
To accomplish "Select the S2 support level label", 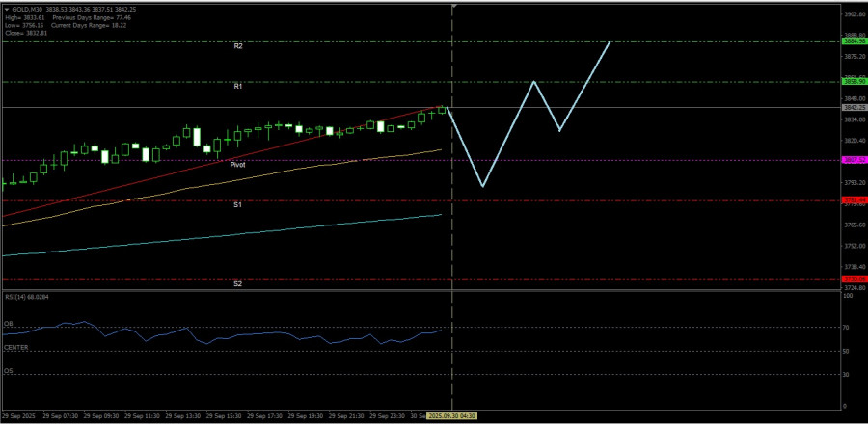I will pyautogui.click(x=237, y=284).
